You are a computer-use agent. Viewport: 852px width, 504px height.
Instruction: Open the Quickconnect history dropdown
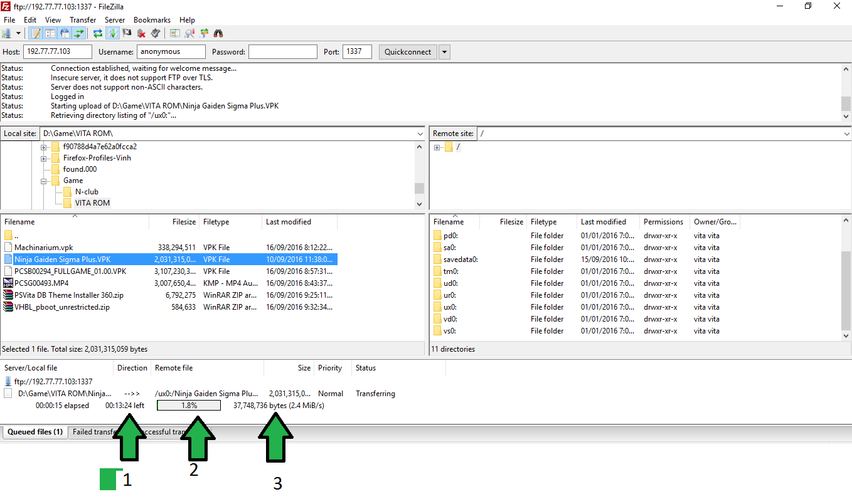[x=444, y=51]
